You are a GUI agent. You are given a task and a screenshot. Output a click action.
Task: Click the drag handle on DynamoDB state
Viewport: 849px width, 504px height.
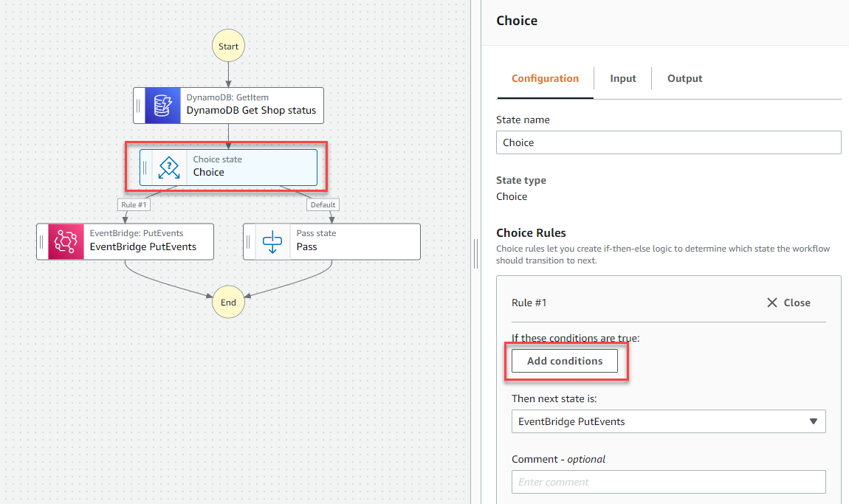pyautogui.click(x=138, y=106)
